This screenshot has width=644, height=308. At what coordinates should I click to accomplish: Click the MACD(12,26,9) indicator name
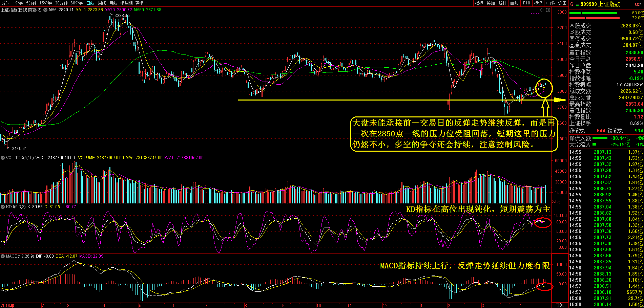[20, 256]
